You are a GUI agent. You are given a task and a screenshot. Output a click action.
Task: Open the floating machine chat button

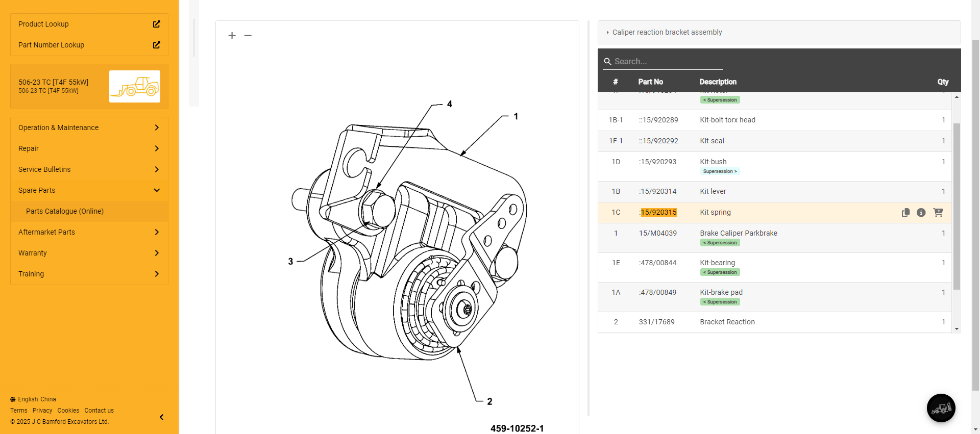click(x=941, y=408)
